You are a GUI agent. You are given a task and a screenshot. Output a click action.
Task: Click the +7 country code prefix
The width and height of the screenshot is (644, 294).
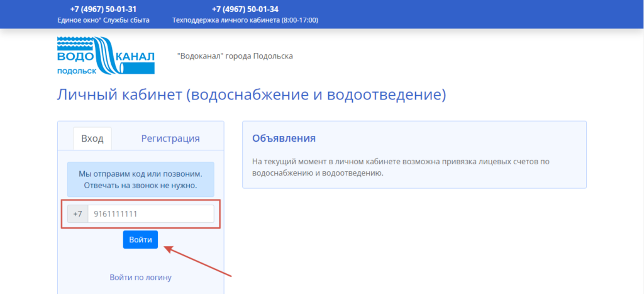click(x=77, y=214)
